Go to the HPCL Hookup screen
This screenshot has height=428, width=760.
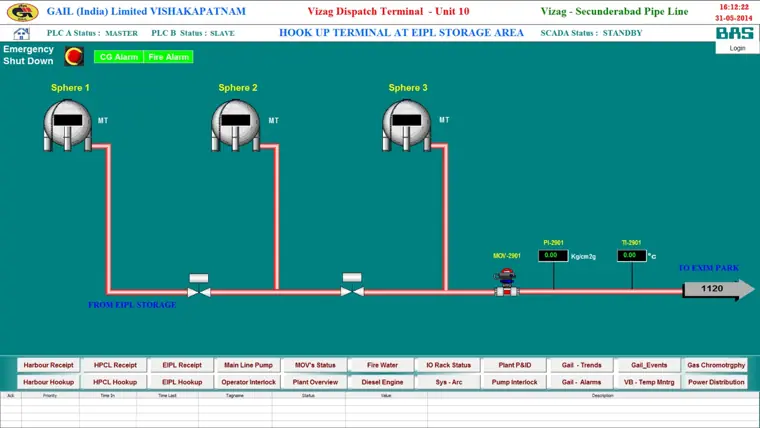(x=115, y=382)
